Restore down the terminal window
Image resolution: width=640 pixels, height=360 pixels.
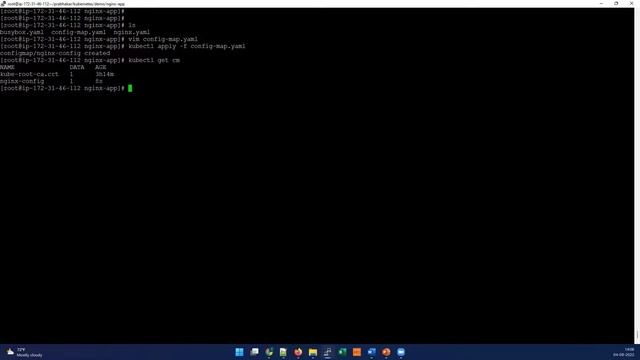pos(616,4)
